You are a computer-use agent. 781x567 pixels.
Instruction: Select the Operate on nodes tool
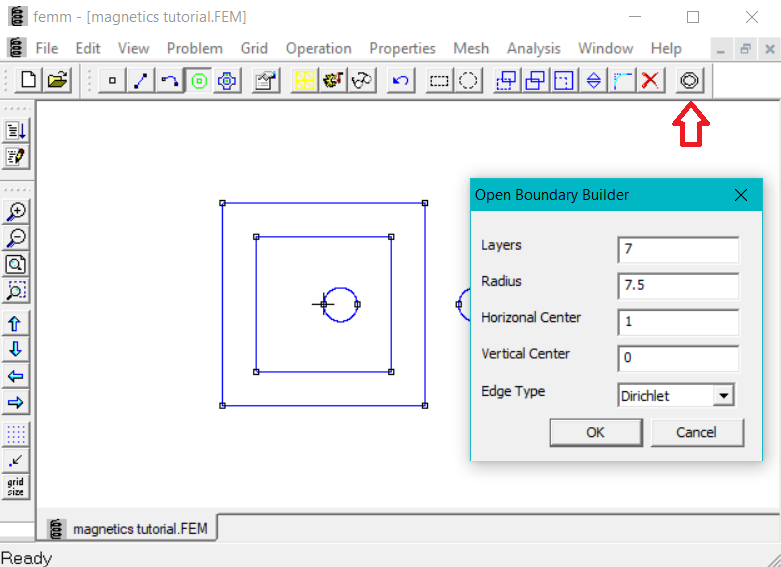click(113, 81)
